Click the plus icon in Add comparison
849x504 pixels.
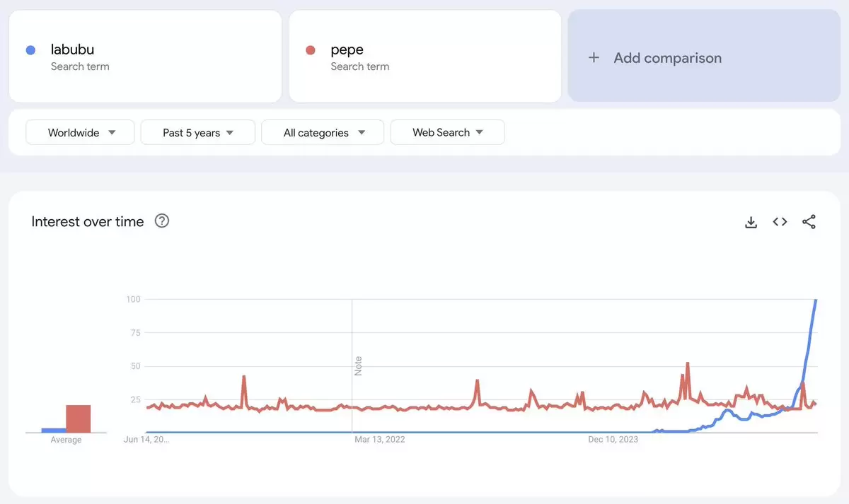tap(594, 58)
